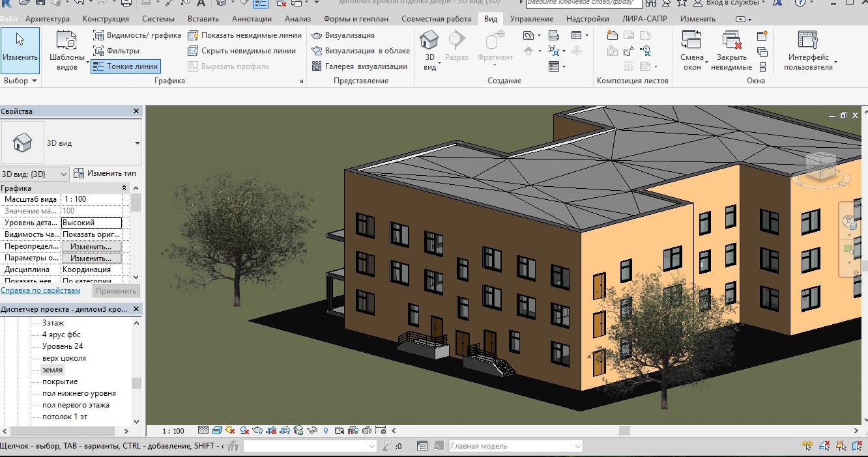Switch to the Архитектура ribbon tab
This screenshot has width=868, height=457.
(x=48, y=19)
